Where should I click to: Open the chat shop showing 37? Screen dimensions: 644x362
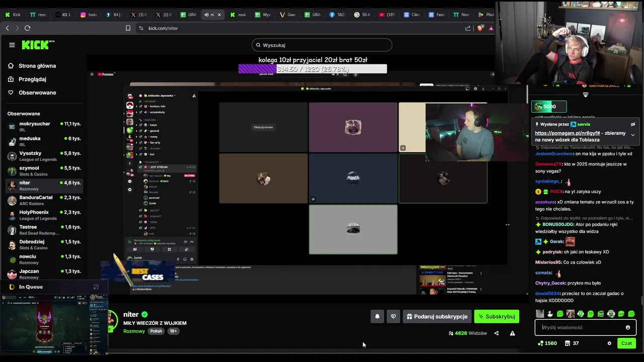pos(572,343)
